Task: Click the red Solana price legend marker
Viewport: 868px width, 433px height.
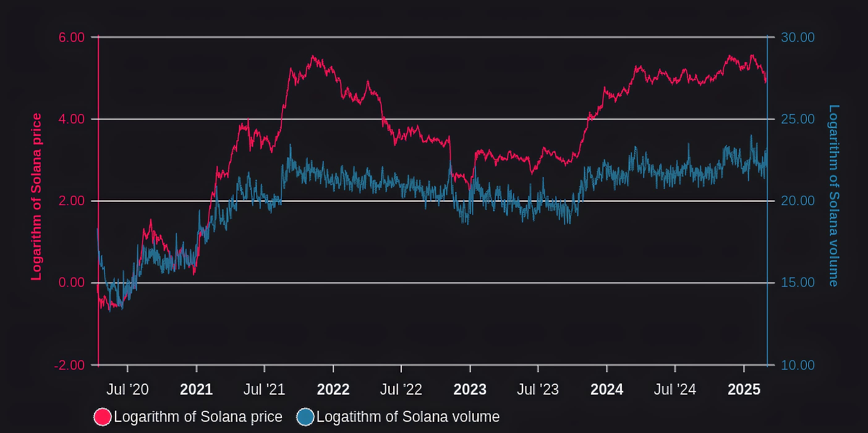Action: pos(102,417)
